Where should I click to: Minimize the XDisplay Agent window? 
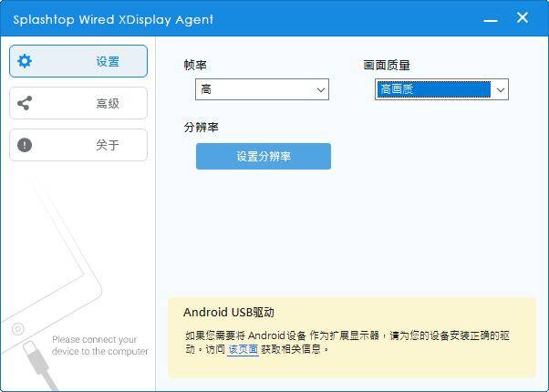tap(491, 20)
